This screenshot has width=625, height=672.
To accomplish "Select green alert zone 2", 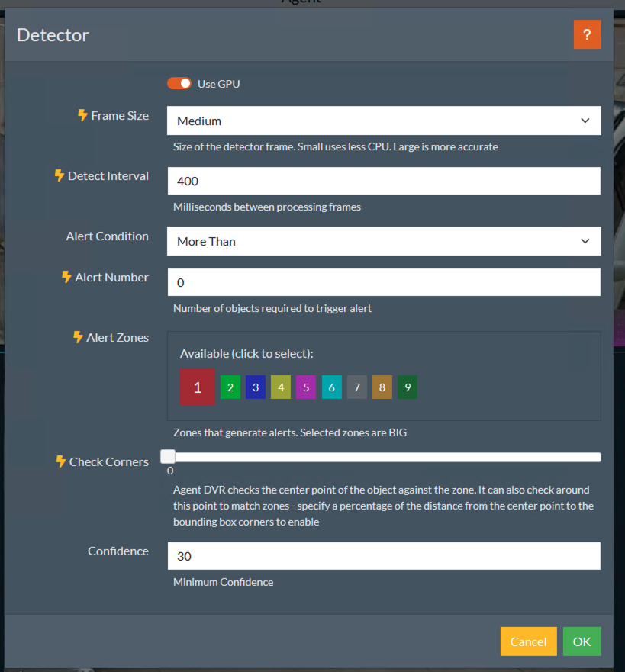I will [230, 387].
